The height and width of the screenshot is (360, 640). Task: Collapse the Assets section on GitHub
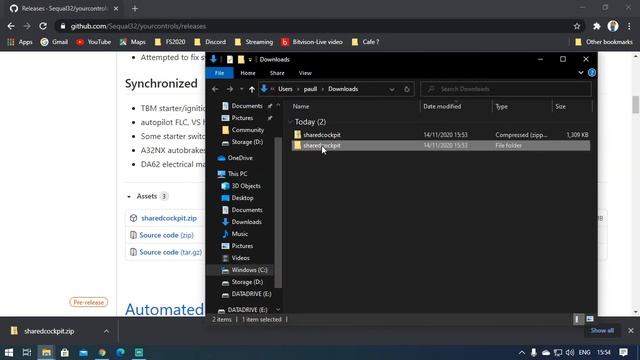coord(129,196)
